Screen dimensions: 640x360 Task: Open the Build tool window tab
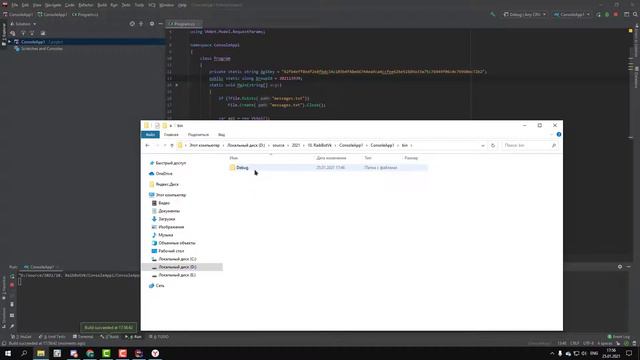110,337
